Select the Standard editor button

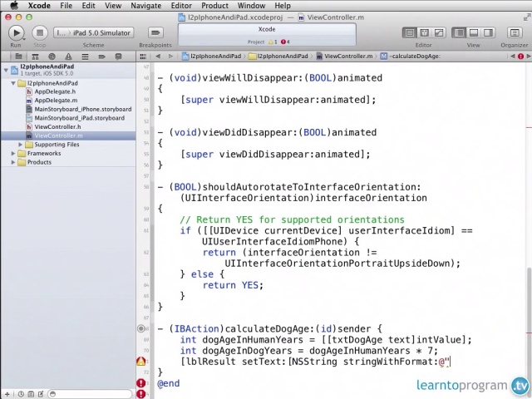(410, 33)
